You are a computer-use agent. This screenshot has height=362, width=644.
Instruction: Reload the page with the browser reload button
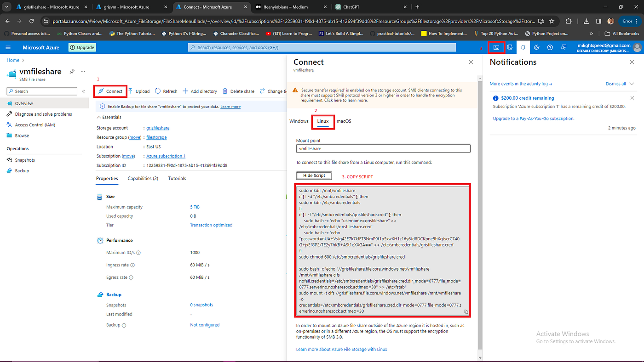(x=31, y=21)
